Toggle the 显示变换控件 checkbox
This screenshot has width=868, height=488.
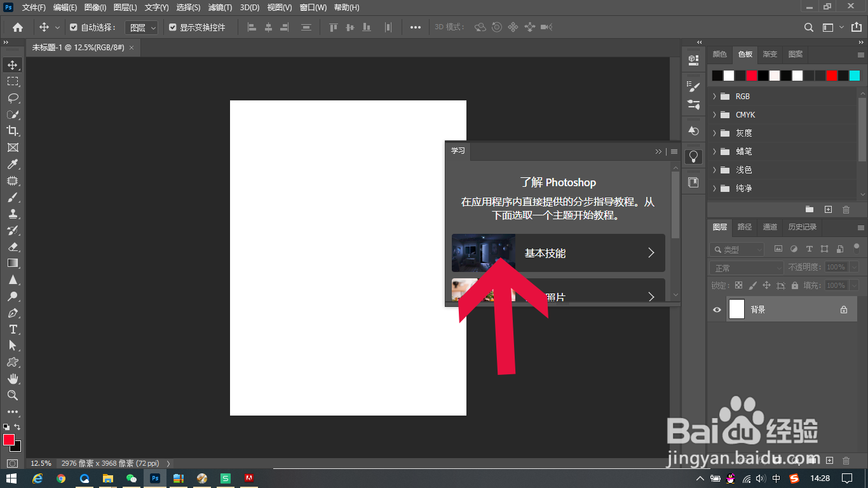tap(173, 27)
